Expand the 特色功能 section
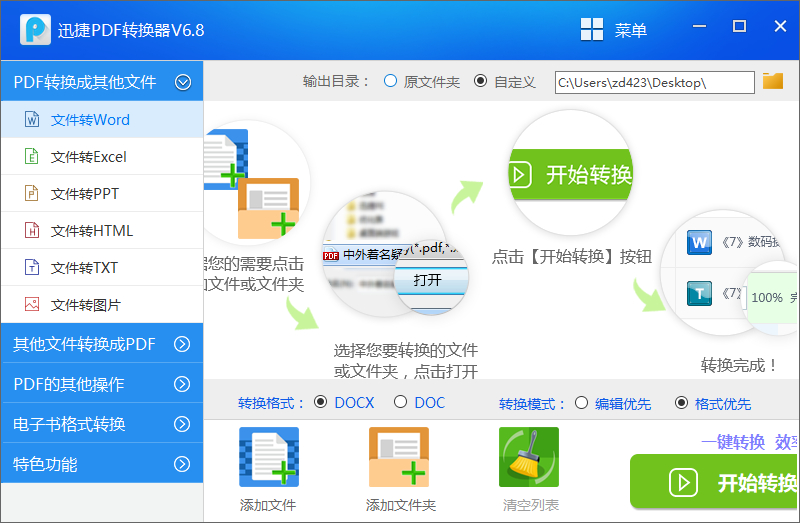 click(182, 464)
